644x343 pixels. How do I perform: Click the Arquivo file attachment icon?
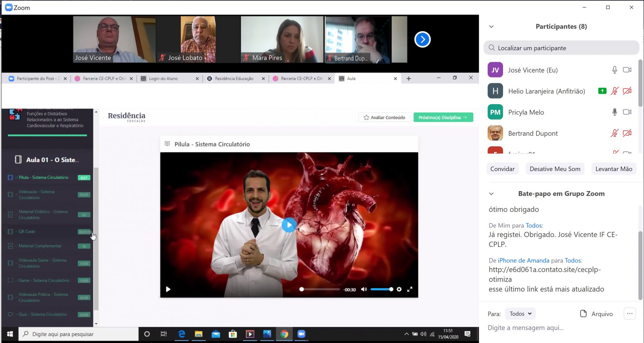point(583,314)
